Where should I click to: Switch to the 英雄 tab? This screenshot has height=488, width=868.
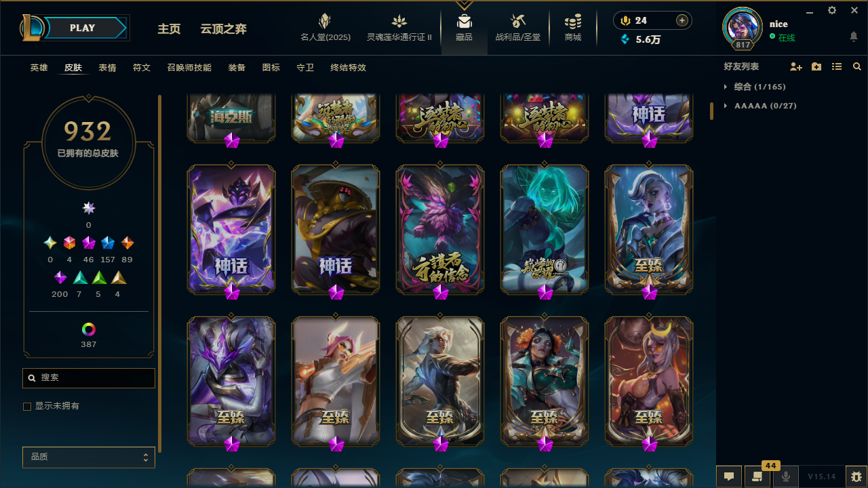coord(39,68)
